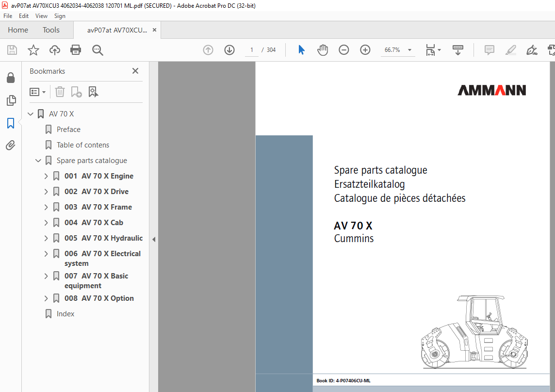Open the 002 AV 70 X Drive bookmark
Viewport: 555px width, 392px height.
click(x=97, y=192)
